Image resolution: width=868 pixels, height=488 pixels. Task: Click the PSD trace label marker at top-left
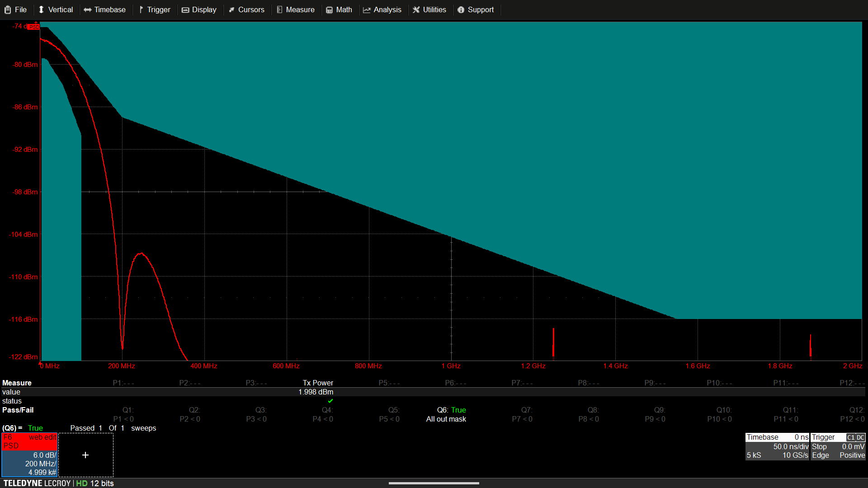34,27
